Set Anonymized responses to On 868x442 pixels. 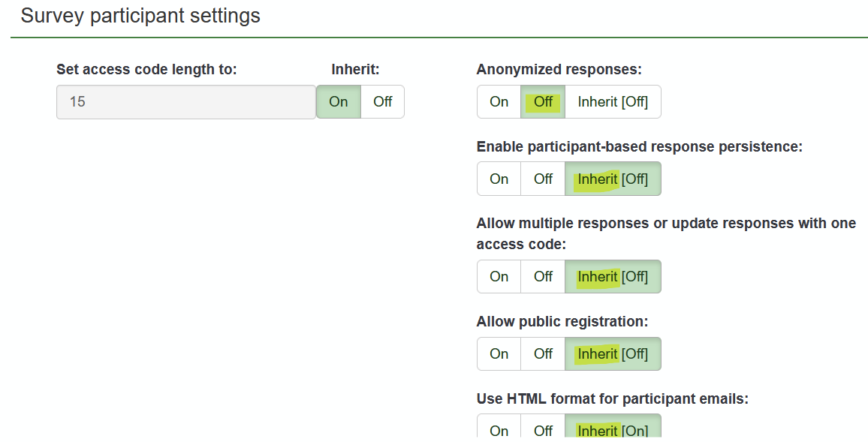(x=499, y=101)
